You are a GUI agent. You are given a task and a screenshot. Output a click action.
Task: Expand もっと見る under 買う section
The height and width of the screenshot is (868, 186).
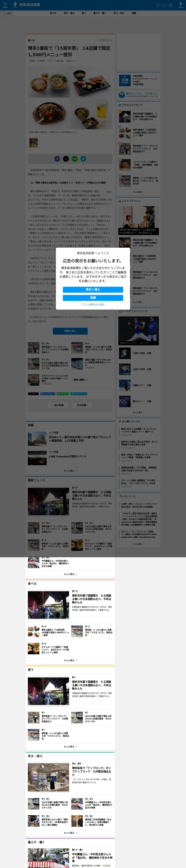pos(70,747)
